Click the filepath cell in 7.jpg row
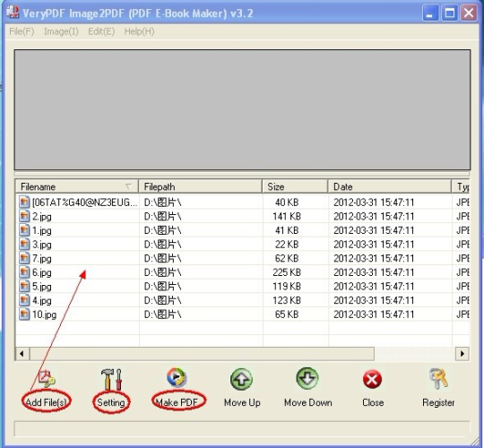The image size is (484, 448). (162, 258)
